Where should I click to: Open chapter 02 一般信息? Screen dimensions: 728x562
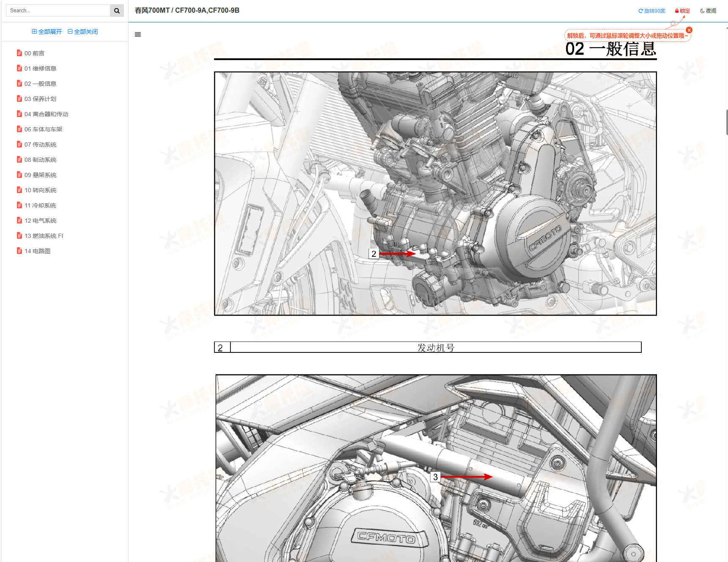point(40,84)
